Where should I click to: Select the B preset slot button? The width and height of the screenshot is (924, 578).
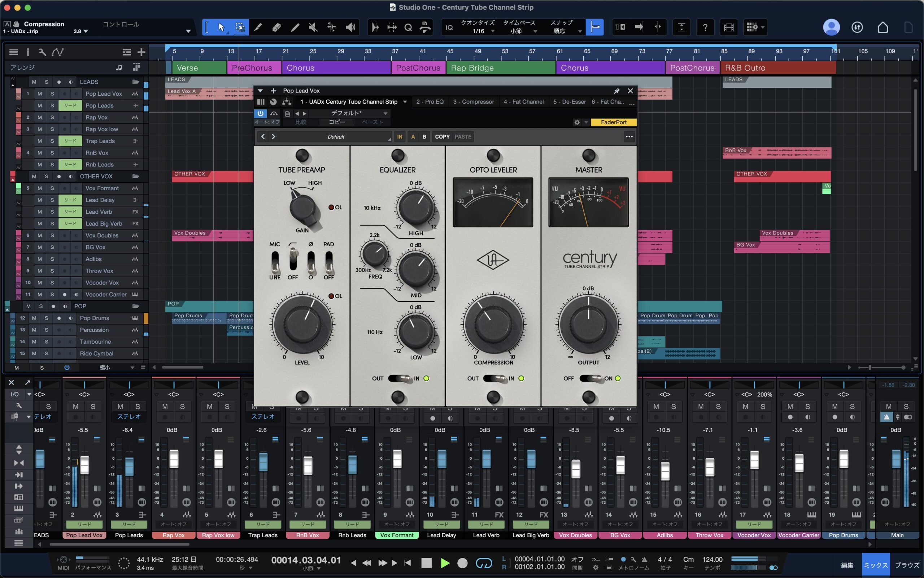(424, 136)
